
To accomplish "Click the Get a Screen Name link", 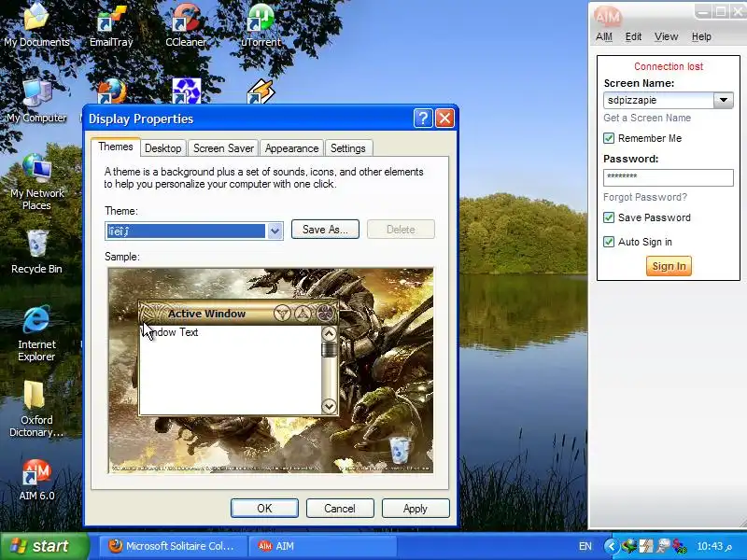I will point(647,118).
